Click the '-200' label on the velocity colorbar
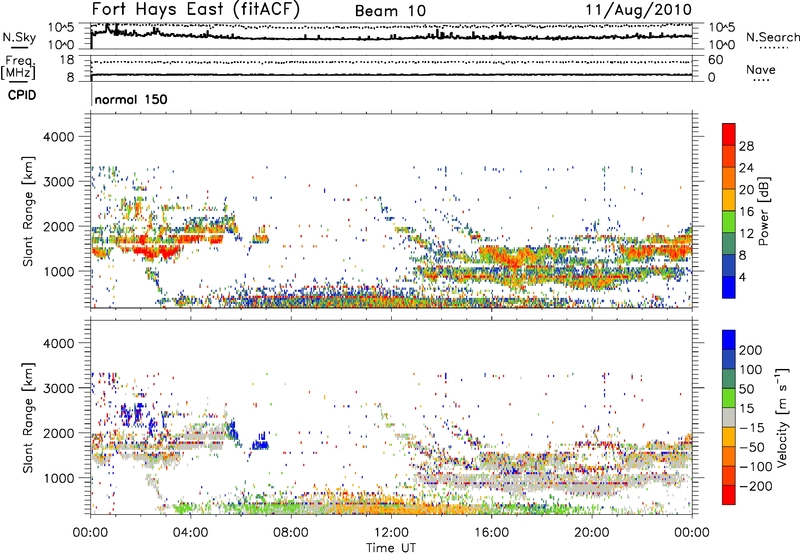 756,486
